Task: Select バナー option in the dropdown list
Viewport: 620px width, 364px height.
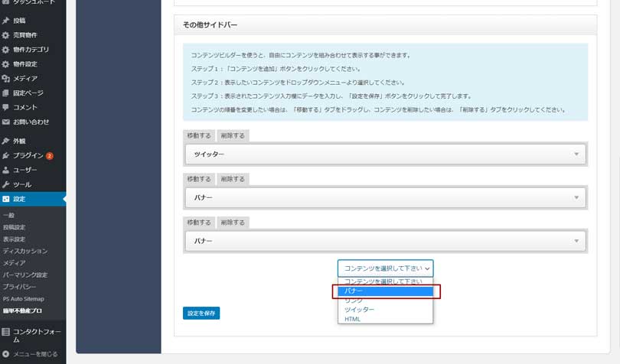Action: click(385, 291)
